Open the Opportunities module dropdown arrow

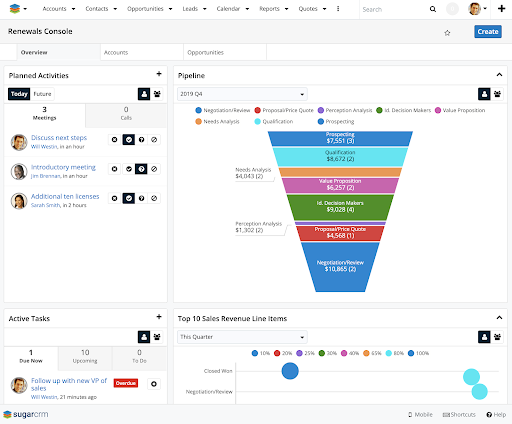170,9
